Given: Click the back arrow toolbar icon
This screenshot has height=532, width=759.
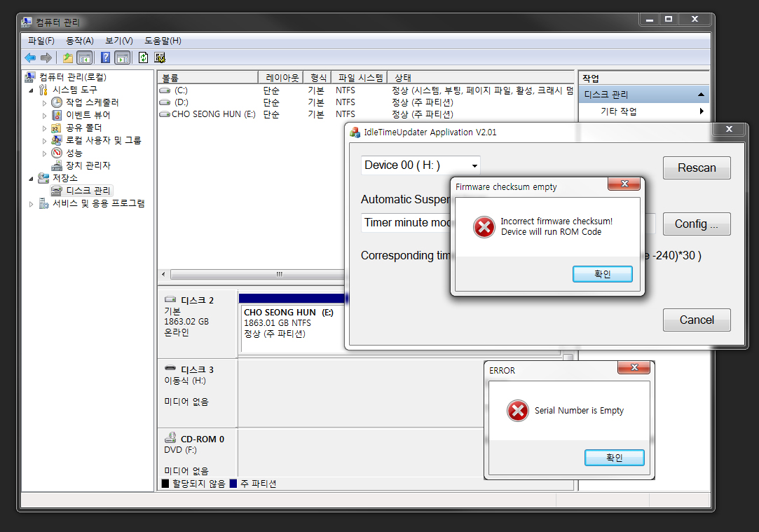Looking at the screenshot, I should tap(30, 58).
